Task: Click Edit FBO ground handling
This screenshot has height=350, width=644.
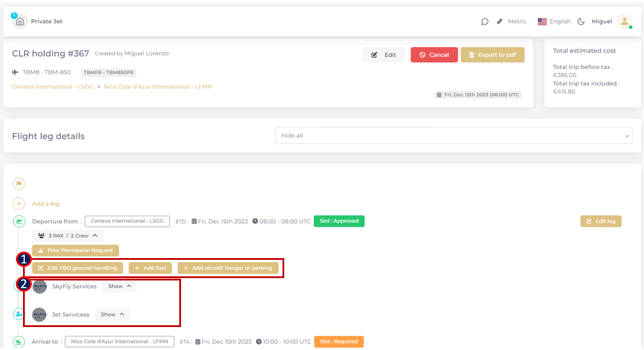Action: 77,268
